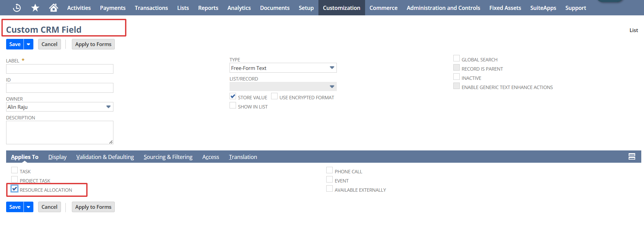Open the Recent Records clock icon
644x248 pixels.
17,8
